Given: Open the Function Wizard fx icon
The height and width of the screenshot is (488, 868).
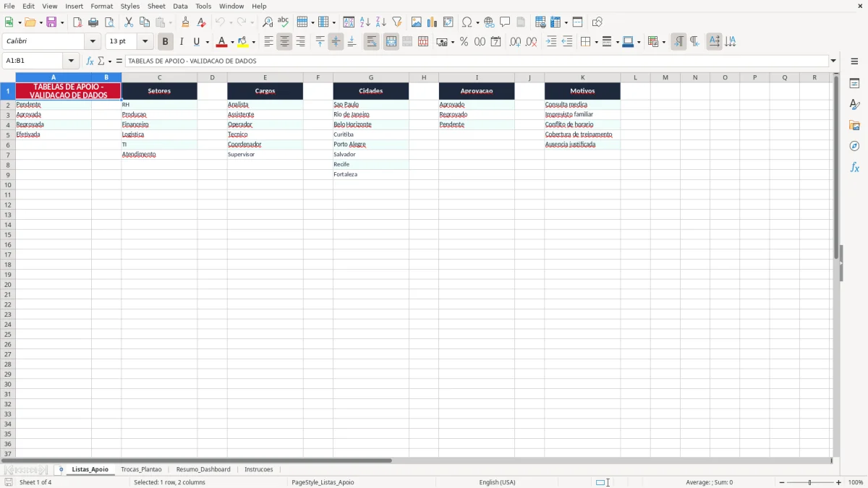Looking at the screenshot, I should point(90,61).
